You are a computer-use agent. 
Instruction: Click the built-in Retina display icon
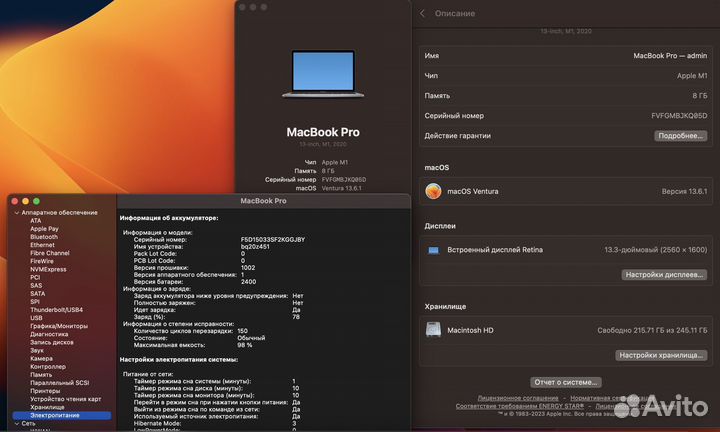pyautogui.click(x=433, y=250)
